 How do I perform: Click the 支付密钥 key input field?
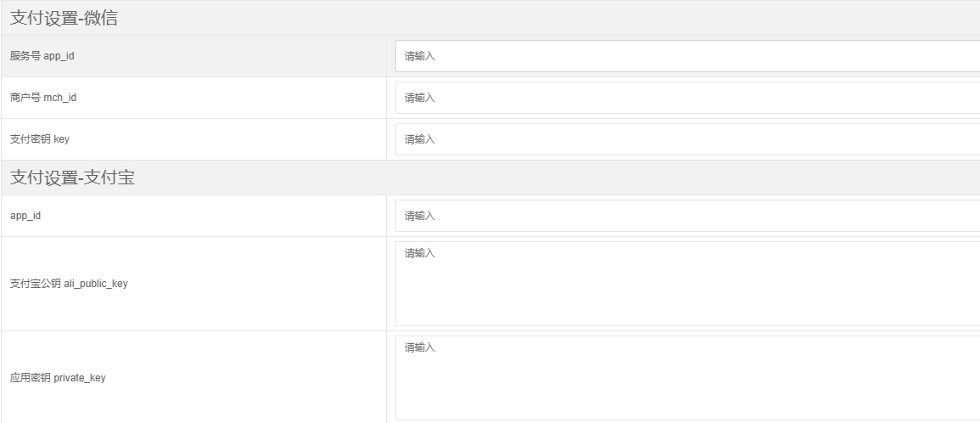click(x=687, y=139)
